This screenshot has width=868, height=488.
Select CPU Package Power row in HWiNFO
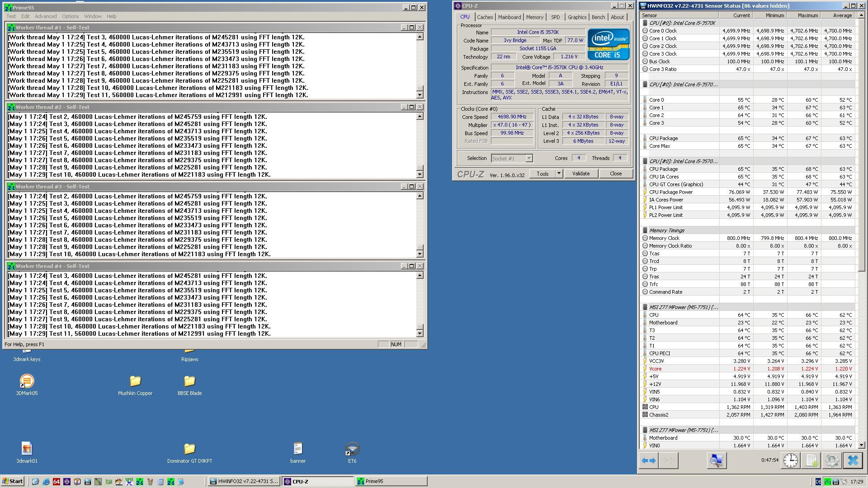tap(748, 192)
